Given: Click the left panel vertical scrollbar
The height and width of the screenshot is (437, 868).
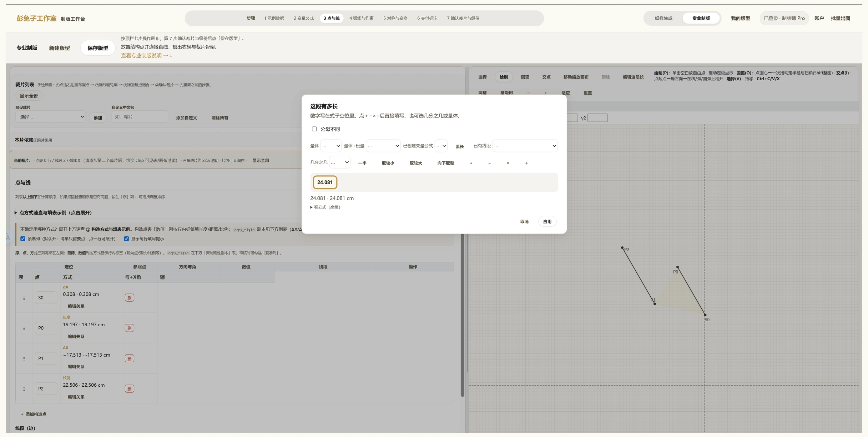Looking at the screenshot, I should (x=462, y=314).
